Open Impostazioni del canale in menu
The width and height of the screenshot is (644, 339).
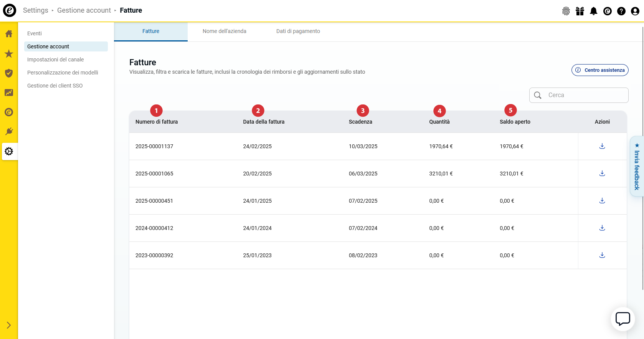(55, 60)
